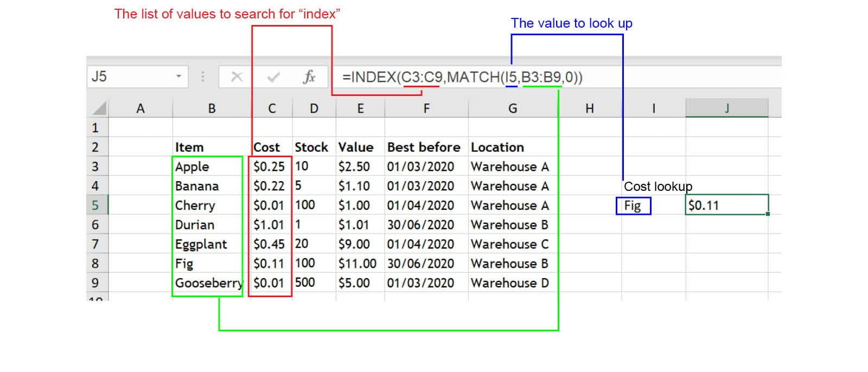Click the Enter checkmark formula icon
This screenshot has width=868, height=372.
click(273, 77)
